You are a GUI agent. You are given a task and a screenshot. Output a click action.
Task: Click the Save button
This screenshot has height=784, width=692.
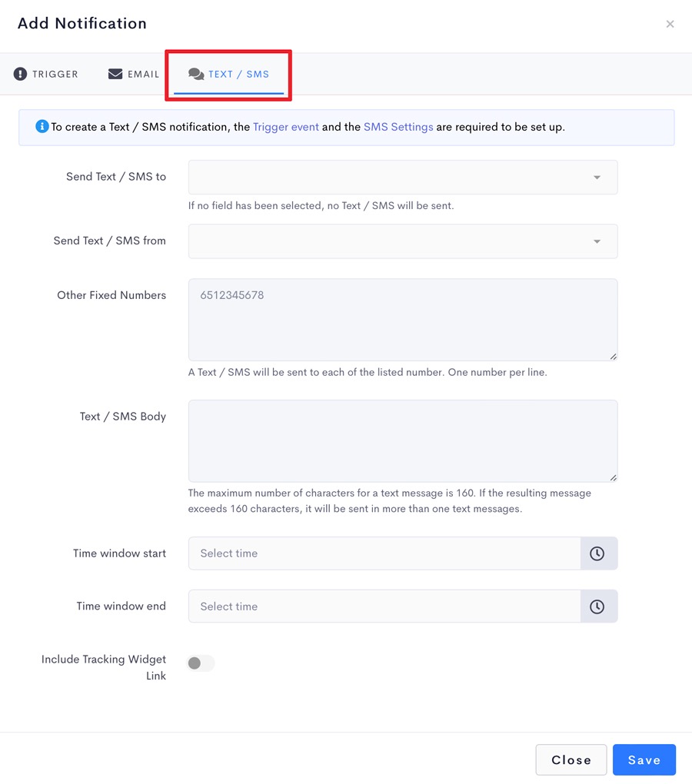click(644, 760)
